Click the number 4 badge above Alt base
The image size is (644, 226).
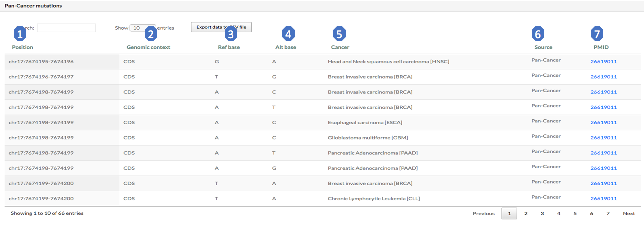point(288,34)
